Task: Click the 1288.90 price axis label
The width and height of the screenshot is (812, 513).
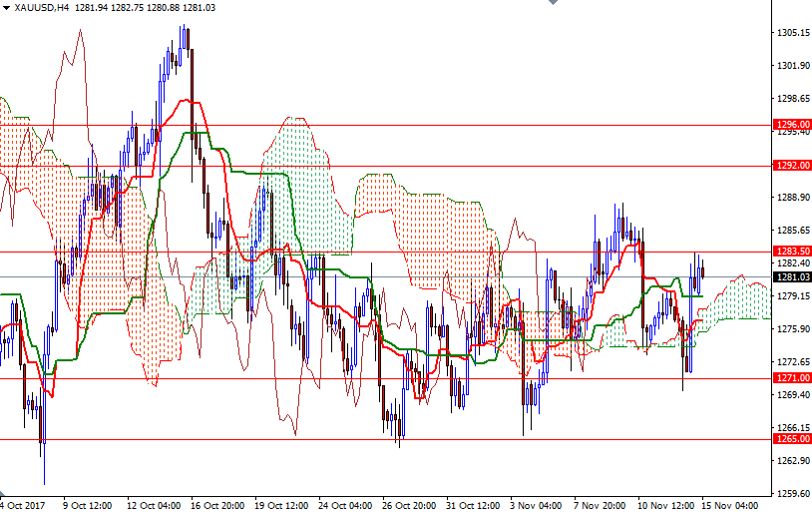Action: (x=792, y=198)
